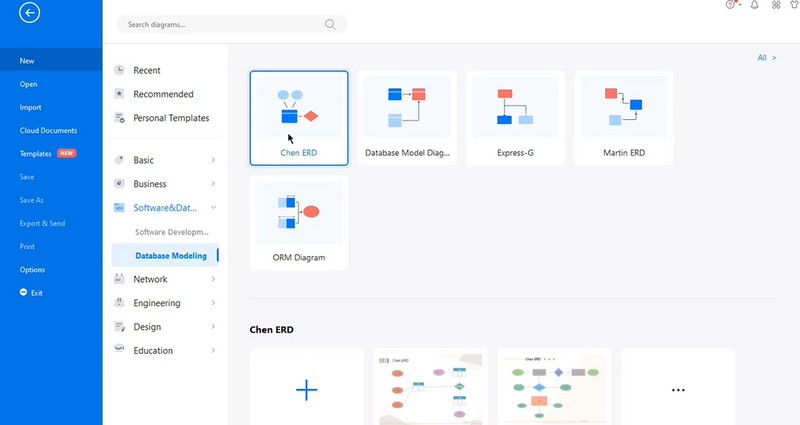Click the search magnifier icon
This screenshot has width=800, height=425.
pos(331,24)
